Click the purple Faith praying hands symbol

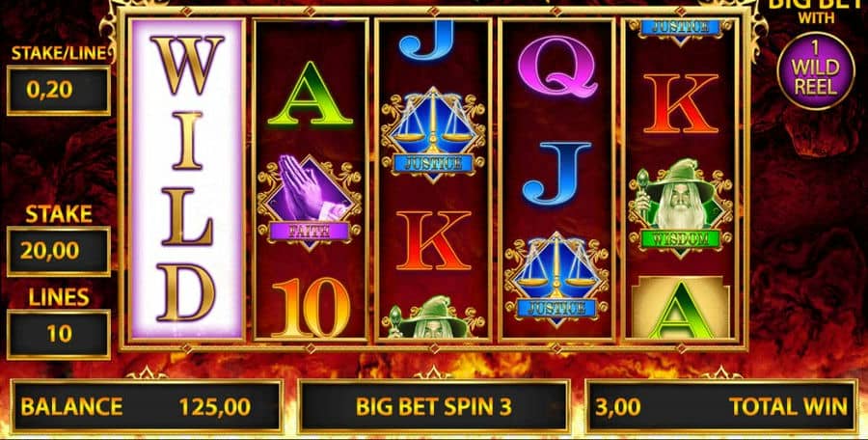[x=310, y=203]
